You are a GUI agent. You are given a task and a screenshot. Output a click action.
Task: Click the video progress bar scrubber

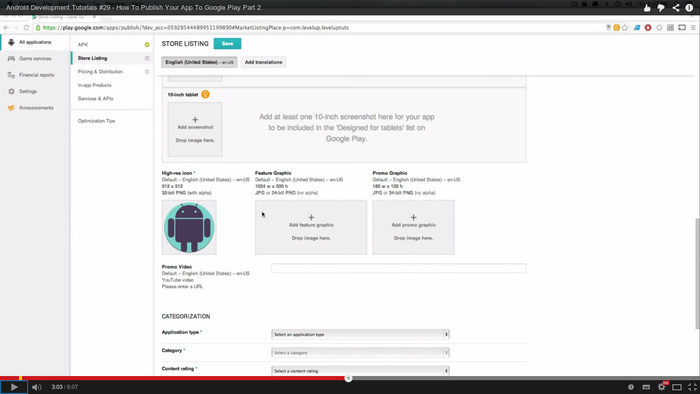coord(348,378)
